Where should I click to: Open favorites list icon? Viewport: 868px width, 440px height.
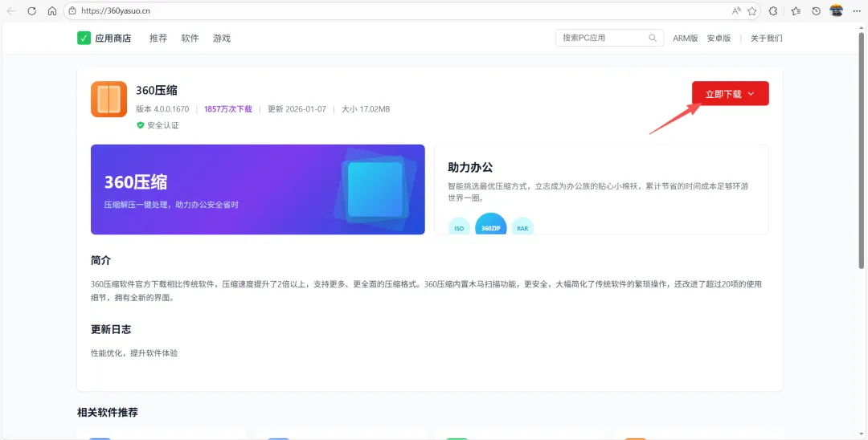[796, 11]
